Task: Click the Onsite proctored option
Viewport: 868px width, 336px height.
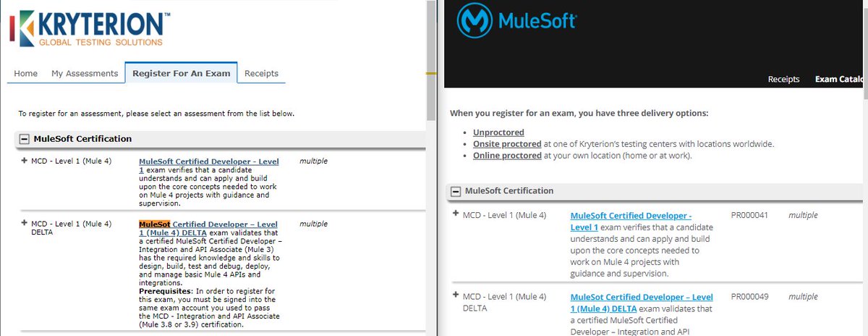Action: tap(507, 144)
